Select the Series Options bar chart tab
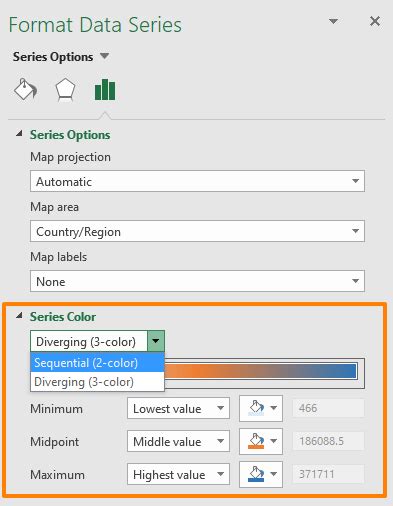393x506 pixels. coord(105,89)
